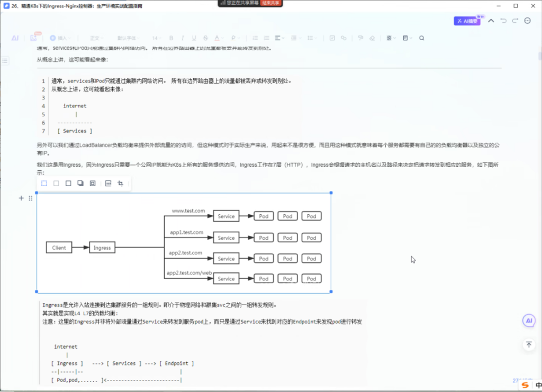
Task: Click the eraser clear-formatting icon
Action: click(x=373, y=38)
